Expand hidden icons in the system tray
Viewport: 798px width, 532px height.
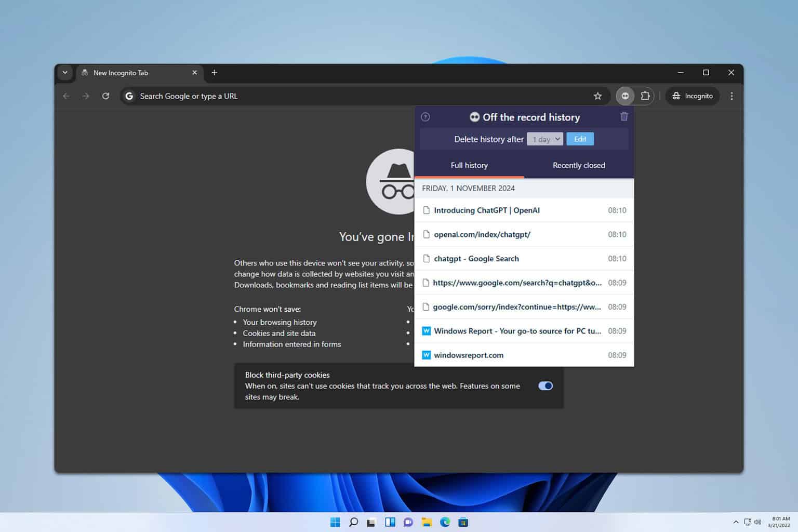coord(736,522)
